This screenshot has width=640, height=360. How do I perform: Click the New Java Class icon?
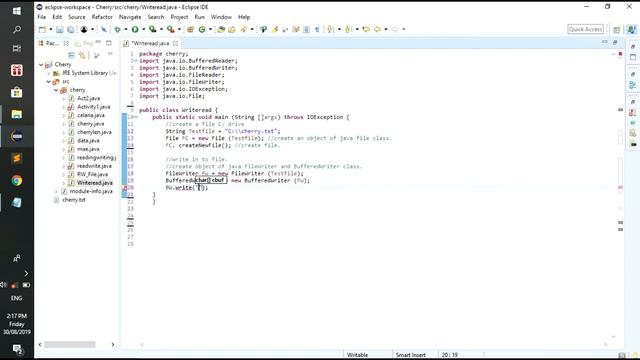point(202,29)
